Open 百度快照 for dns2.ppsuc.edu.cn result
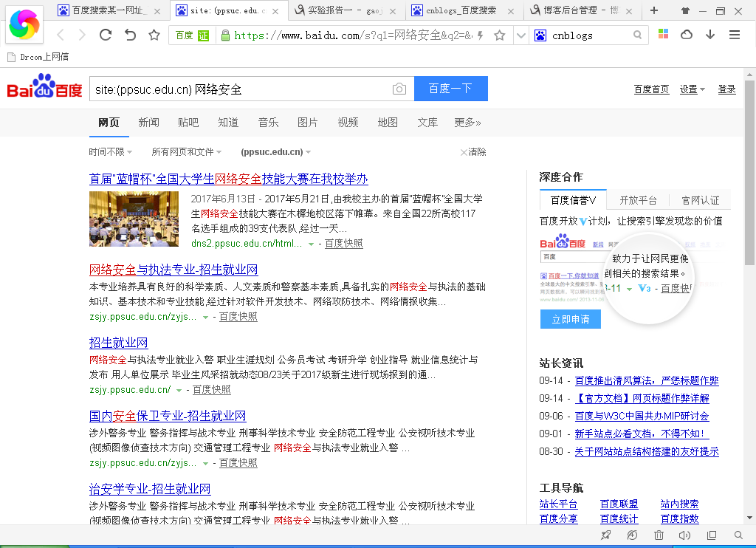Image resolution: width=756 pixels, height=548 pixels. point(344,244)
